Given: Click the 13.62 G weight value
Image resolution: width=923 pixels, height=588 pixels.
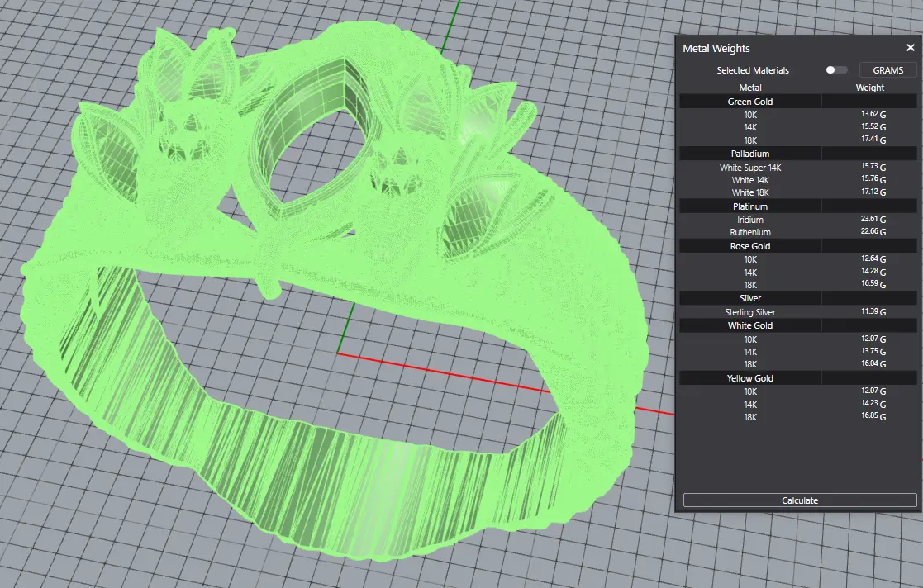Looking at the screenshot, I should 873,115.
